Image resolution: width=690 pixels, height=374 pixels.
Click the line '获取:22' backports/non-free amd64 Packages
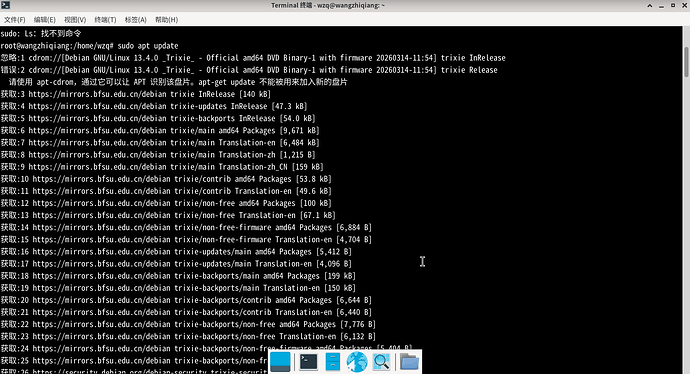[x=188, y=324]
